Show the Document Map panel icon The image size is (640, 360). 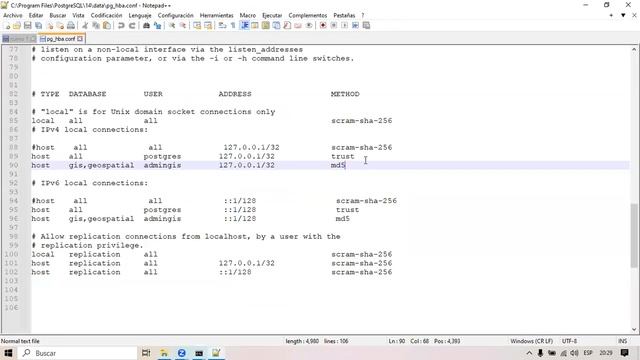coord(266,26)
